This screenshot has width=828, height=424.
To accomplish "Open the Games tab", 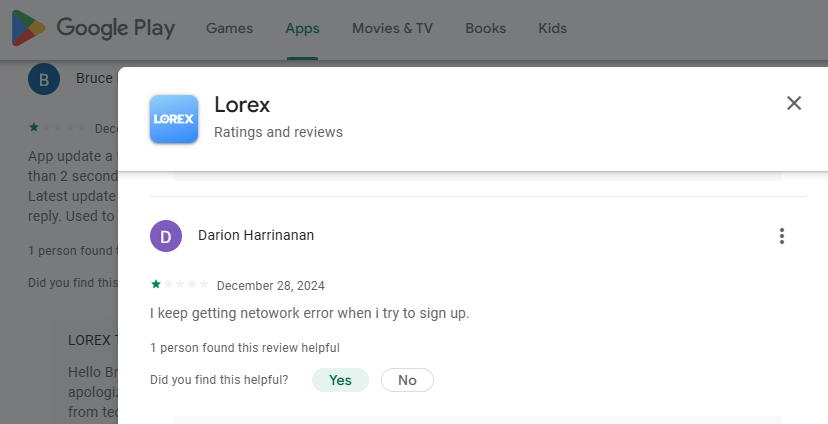I will [x=229, y=29].
